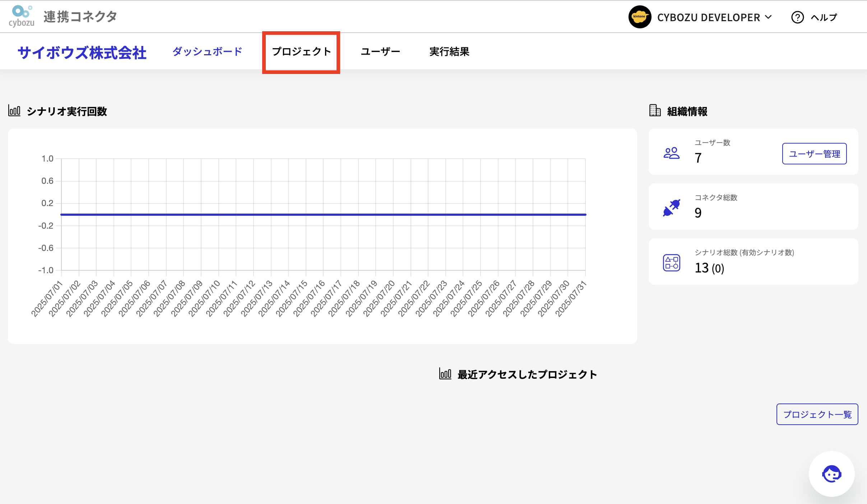Click the users icon in the ユーザー数 card
The image size is (867, 504).
pos(671,154)
